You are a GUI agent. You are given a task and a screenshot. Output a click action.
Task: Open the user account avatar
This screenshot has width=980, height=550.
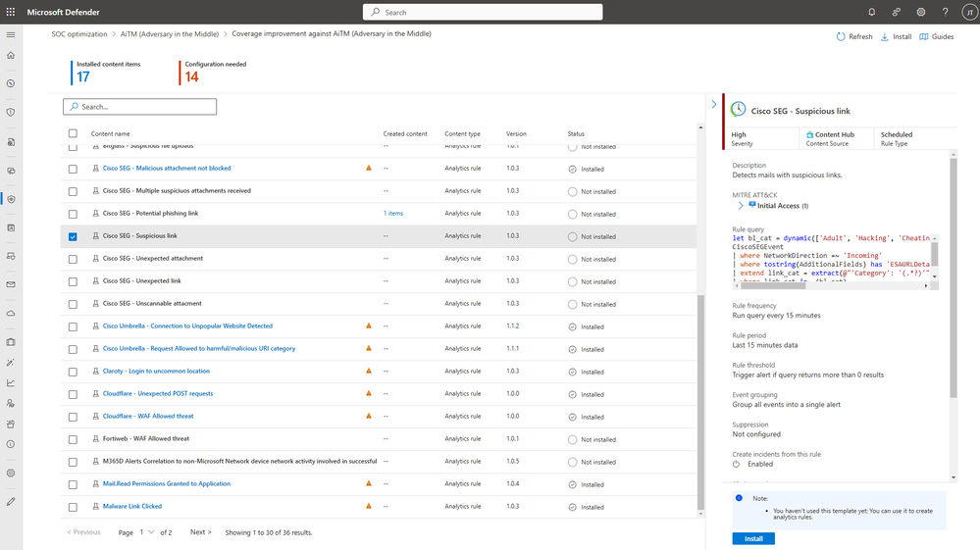[969, 12]
